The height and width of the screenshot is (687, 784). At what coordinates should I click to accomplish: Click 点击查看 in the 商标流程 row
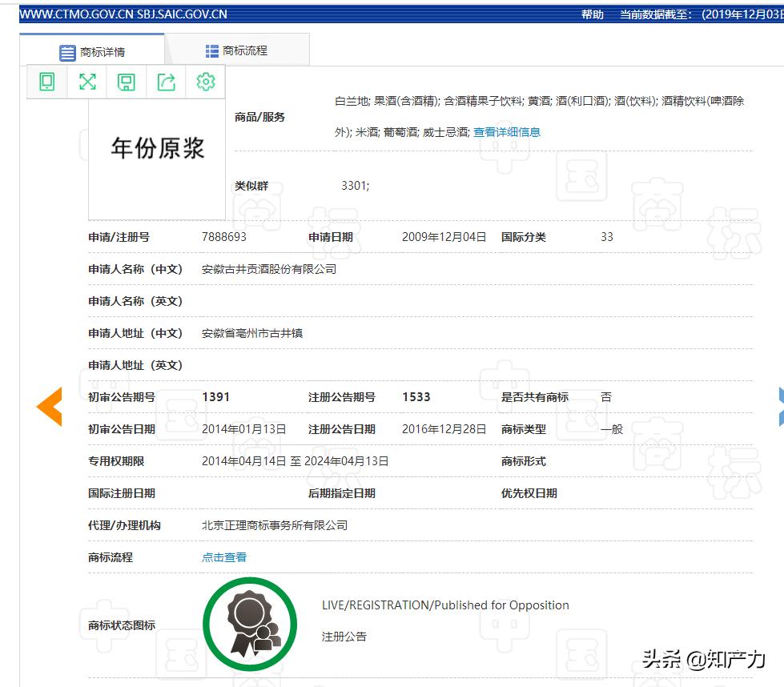[223, 556]
